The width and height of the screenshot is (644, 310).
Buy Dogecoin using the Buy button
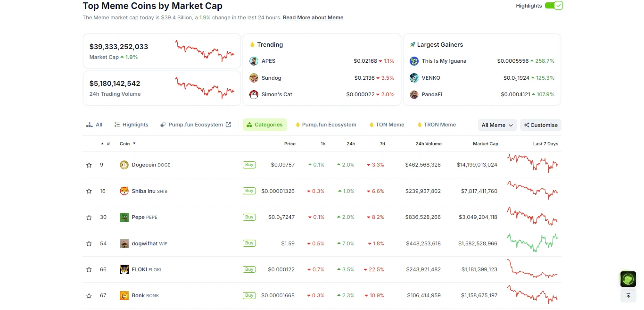pyautogui.click(x=249, y=165)
